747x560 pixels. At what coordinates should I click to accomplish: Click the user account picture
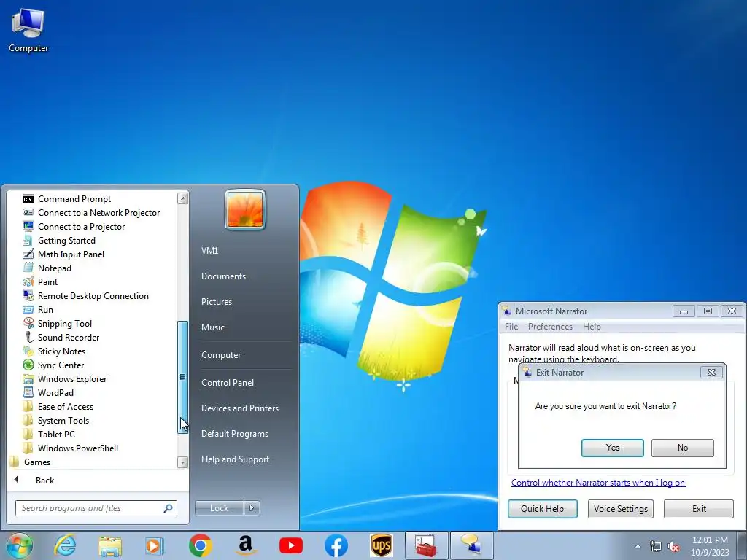245,209
